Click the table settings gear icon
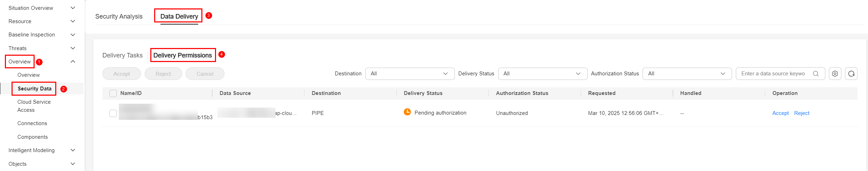The width and height of the screenshot is (868, 171). coord(835,74)
